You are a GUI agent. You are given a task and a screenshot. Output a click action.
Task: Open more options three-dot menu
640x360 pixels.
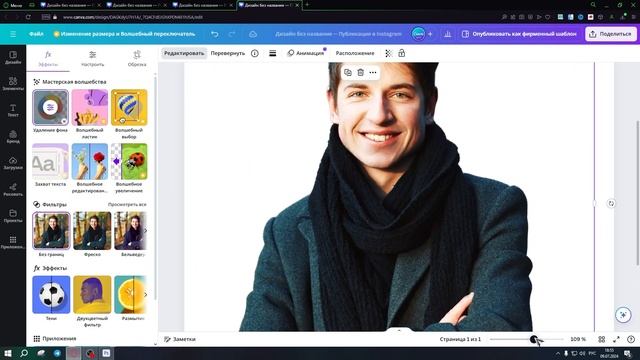click(x=373, y=73)
